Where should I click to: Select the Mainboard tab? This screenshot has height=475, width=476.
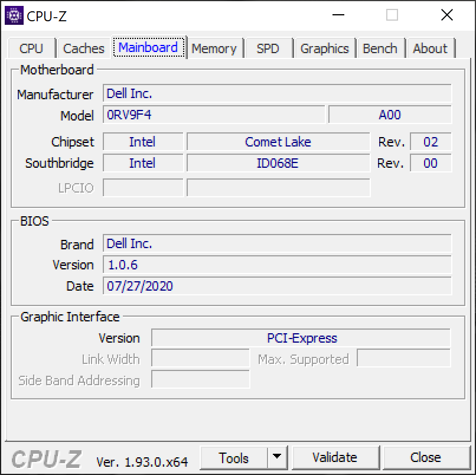148,47
